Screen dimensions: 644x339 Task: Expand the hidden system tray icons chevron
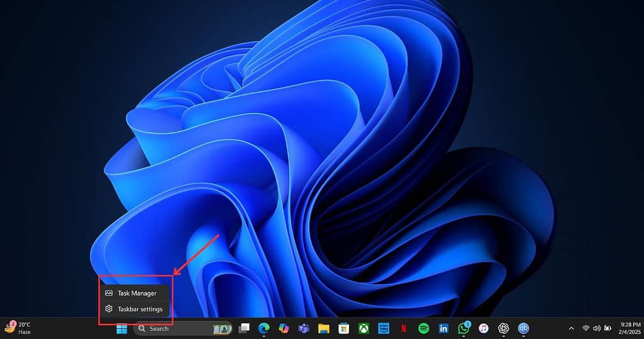(572, 328)
